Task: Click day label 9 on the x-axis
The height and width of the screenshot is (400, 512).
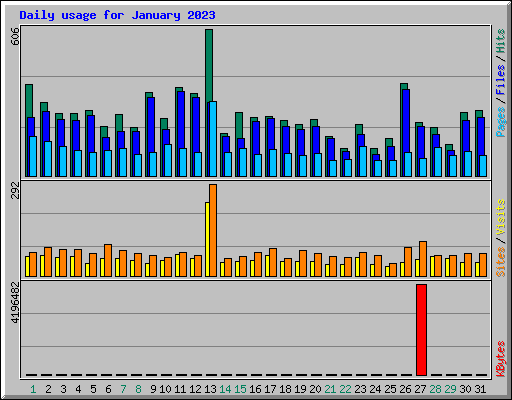Action: [153, 389]
